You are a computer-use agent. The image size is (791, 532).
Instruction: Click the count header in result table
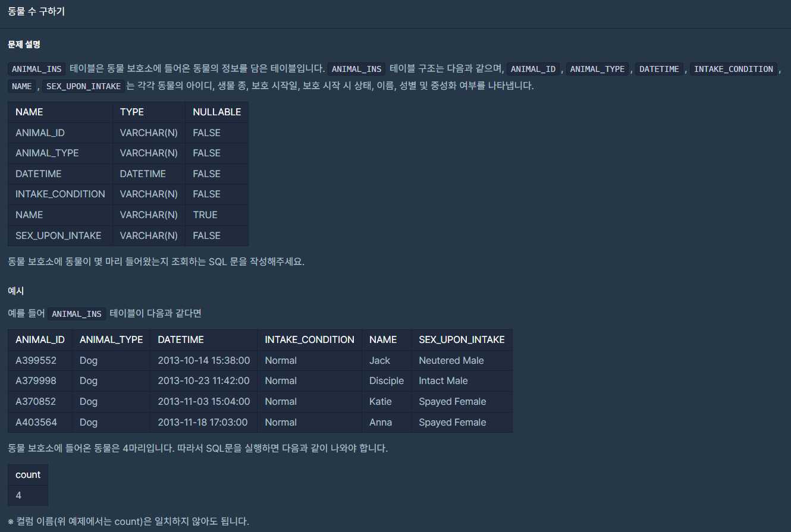point(28,474)
